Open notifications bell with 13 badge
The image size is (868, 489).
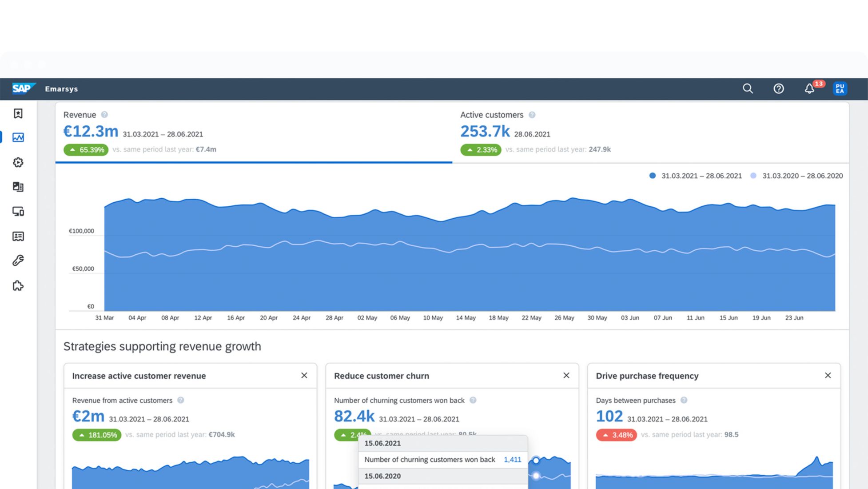click(x=809, y=88)
